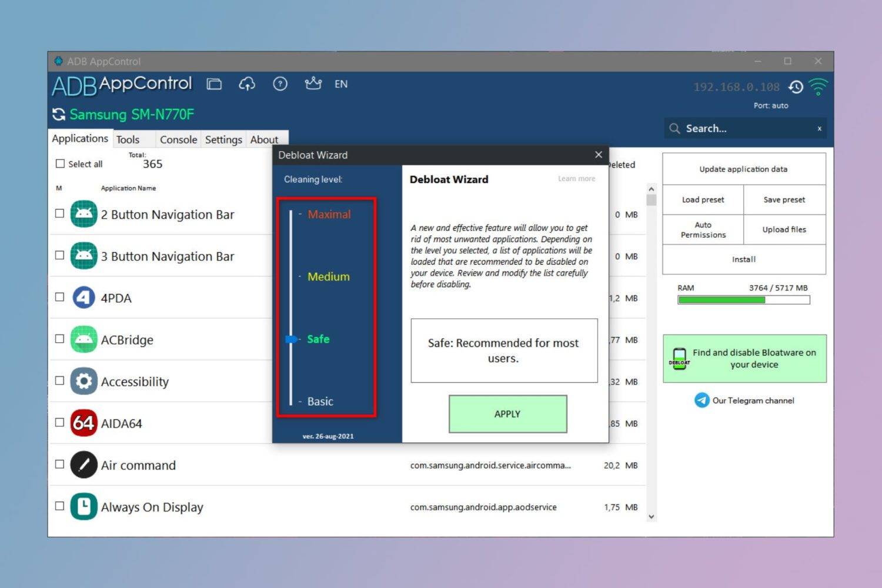Click Update application data button
Image resolution: width=882 pixels, height=588 pixels.
pyautogui.click(x=744, y=169)
